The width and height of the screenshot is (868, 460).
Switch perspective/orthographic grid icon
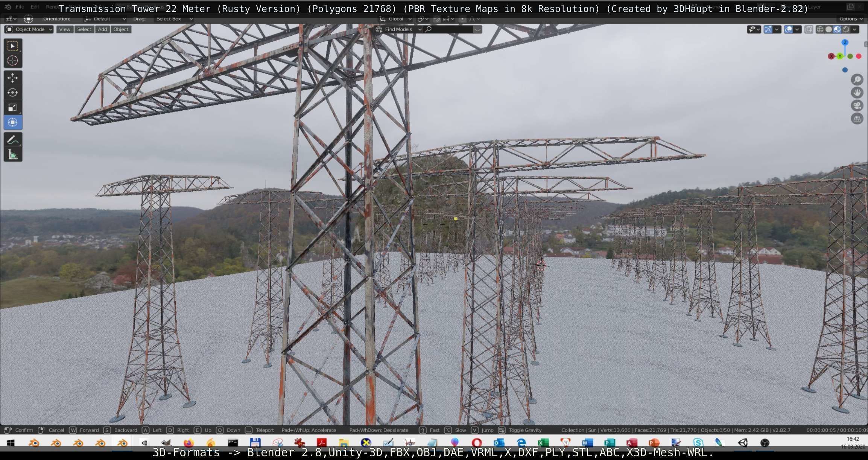(857, 119)
